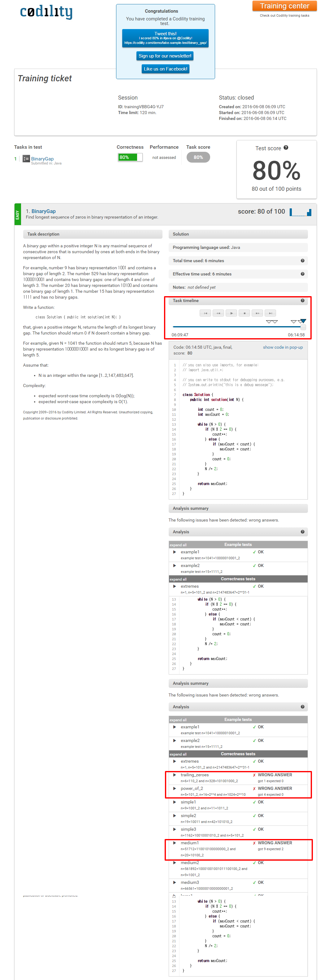Click the trailing_zeroes test name
320x980 pixels.
pos(195,775)
